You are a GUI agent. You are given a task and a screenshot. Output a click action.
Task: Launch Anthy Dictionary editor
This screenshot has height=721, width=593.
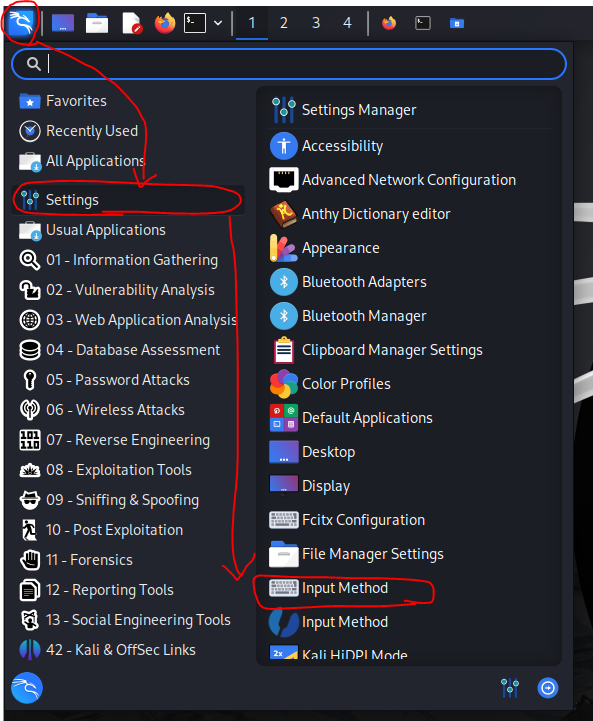409,214
